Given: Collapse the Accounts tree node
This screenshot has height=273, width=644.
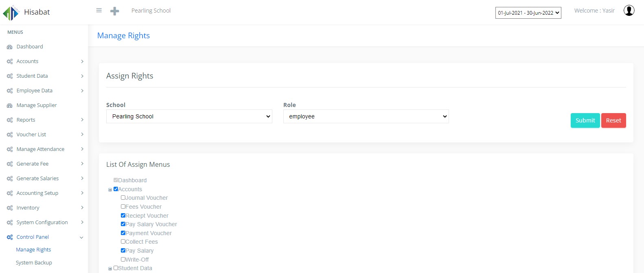Looking at the screenshot, I should tap(110, 190).
